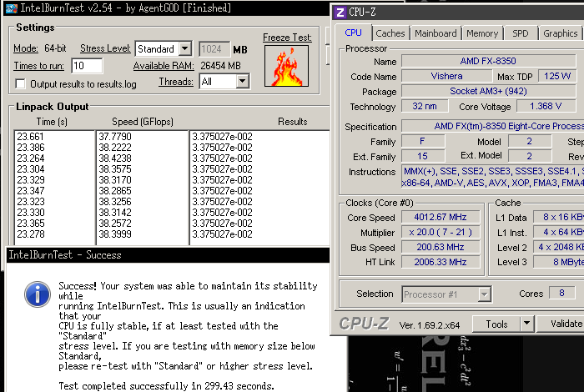The height and width of the screenshot is (392, 584).
Task: Click the first 3.375027e-002 result row
Action: 222,137
